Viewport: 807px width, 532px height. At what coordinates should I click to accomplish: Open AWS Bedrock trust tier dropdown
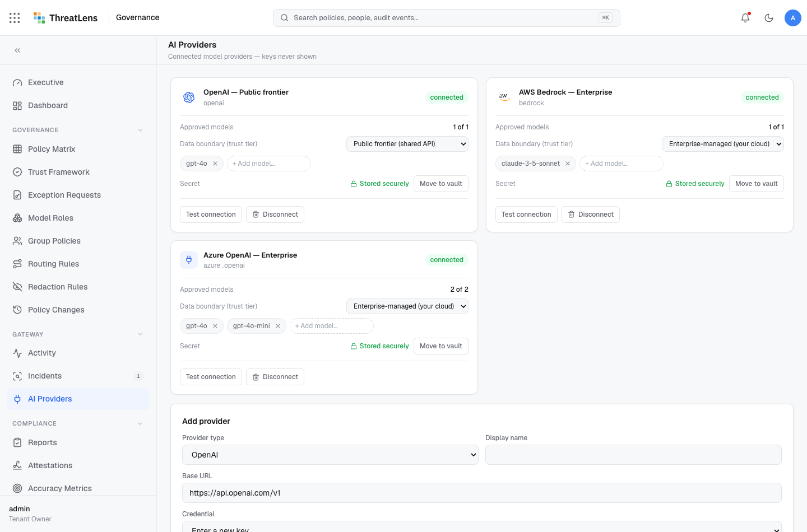[723, 144]
